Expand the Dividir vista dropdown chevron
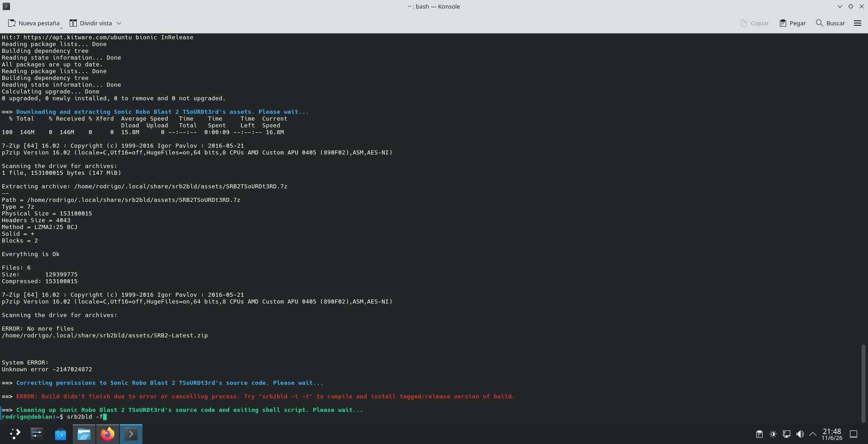Image resolution: width=868 pixels, height=444 pixels. click(119, 23)
